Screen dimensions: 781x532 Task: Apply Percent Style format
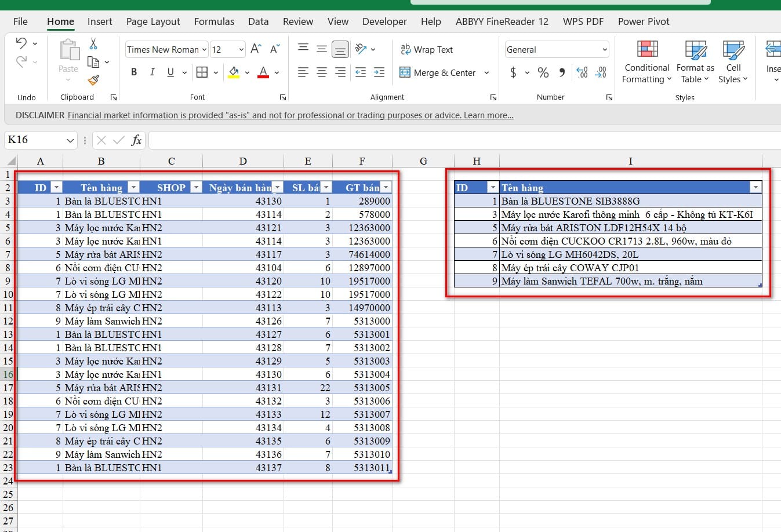(543, 72)
